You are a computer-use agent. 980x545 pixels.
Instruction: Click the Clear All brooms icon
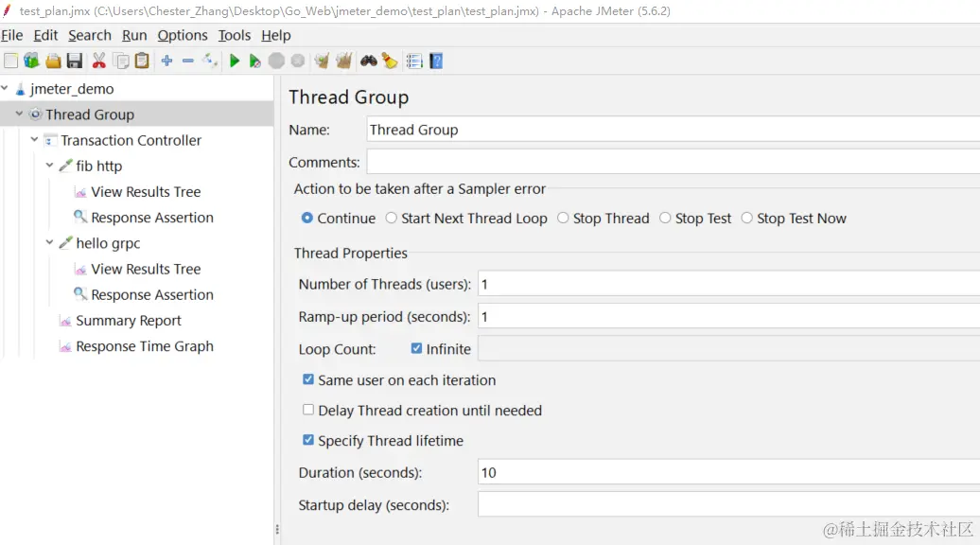[343, 61]
